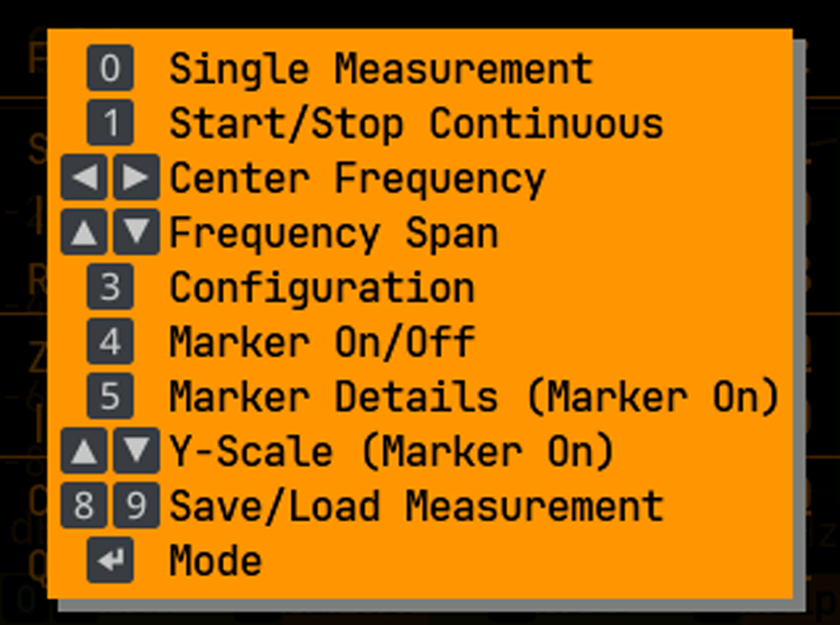Toggle the Marker On/Off entry label
Screen dimensions: 840x625
coord(321,342)
